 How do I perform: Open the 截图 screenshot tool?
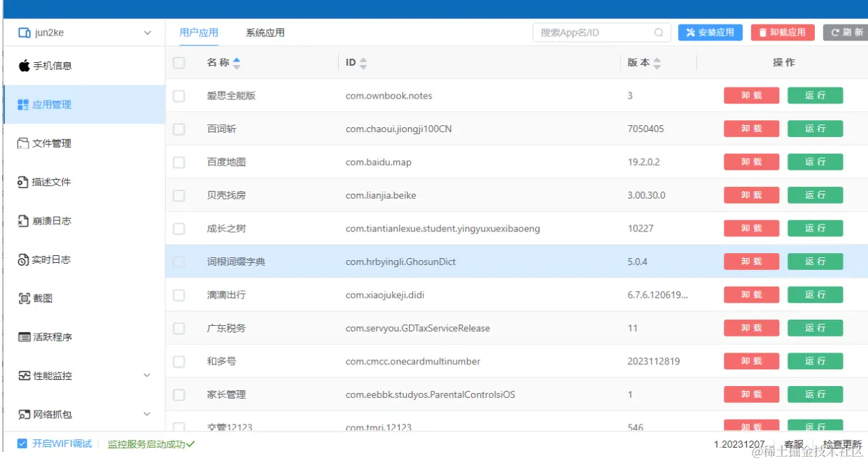35,298
